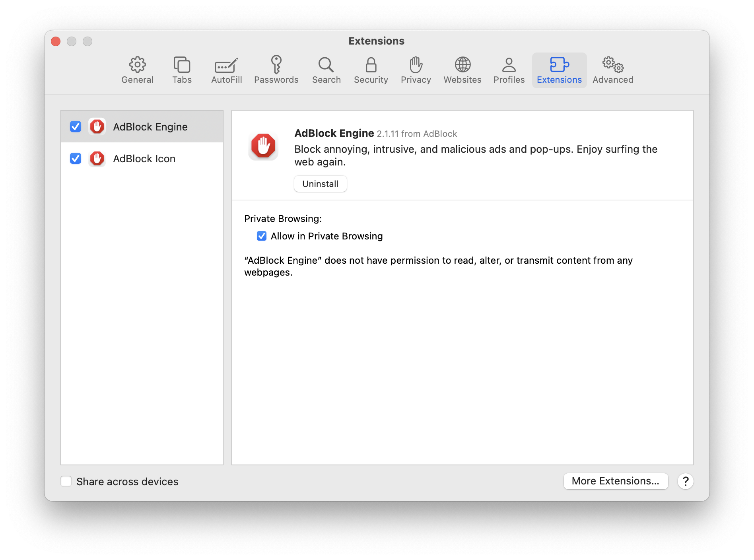Switch to Websites settings

(462, 70)
